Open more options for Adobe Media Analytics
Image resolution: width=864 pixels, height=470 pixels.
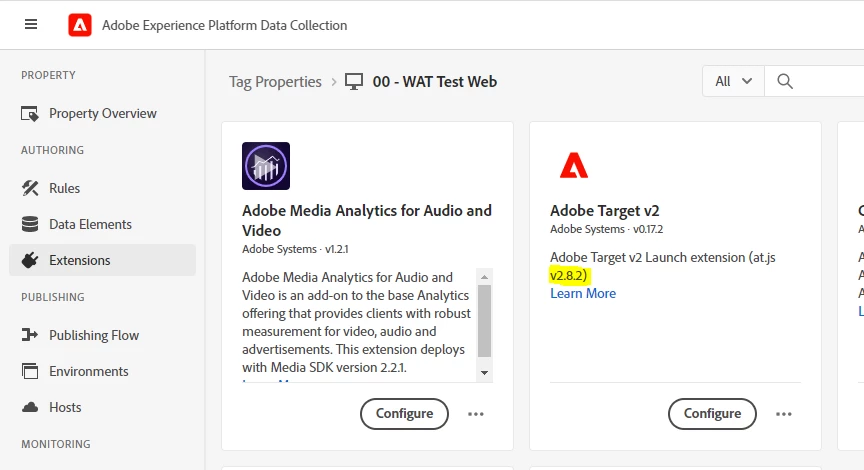pyautogui.click(x=476, y=413)
